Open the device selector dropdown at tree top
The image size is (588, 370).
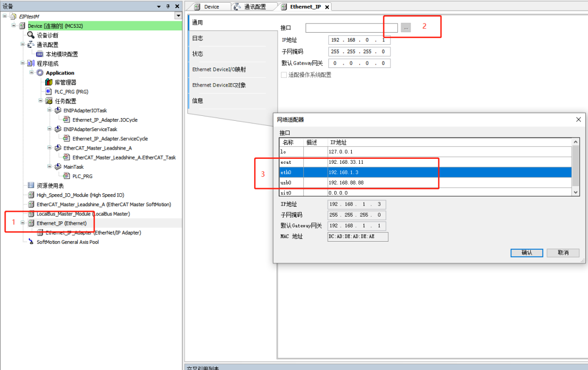tap(177, 16)
